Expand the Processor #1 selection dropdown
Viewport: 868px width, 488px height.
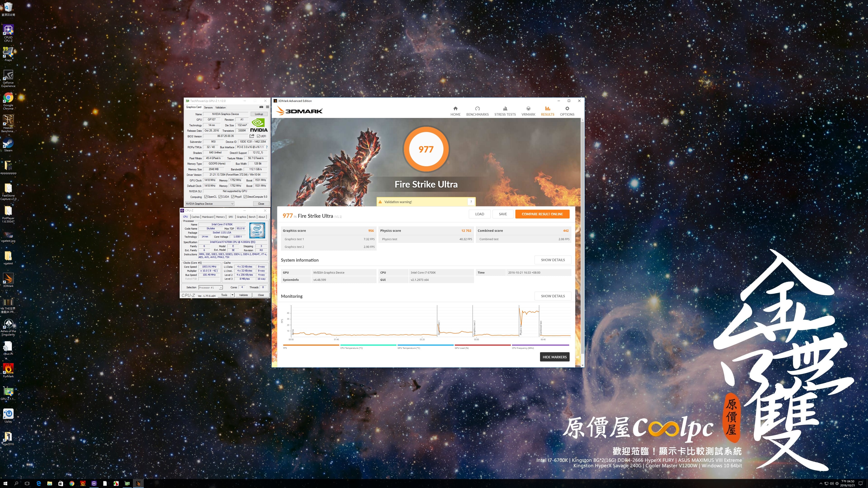(x=210, y=287)
